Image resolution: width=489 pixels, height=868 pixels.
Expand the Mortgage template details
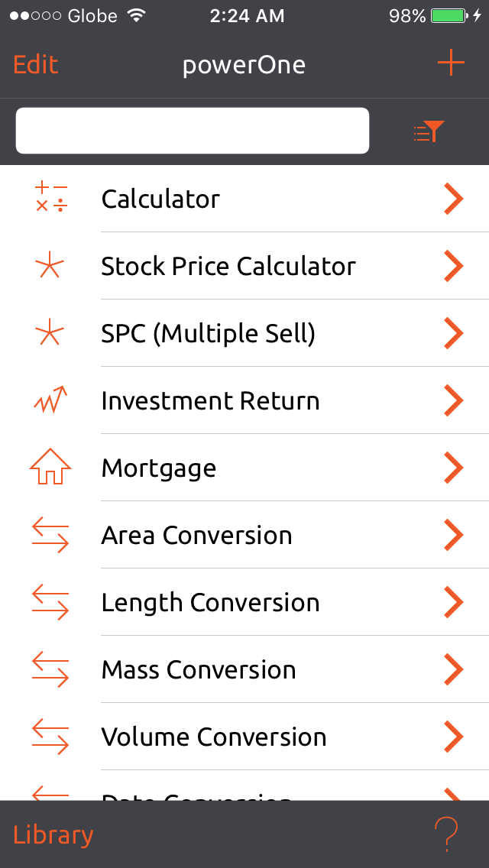[x=452, y=468]
